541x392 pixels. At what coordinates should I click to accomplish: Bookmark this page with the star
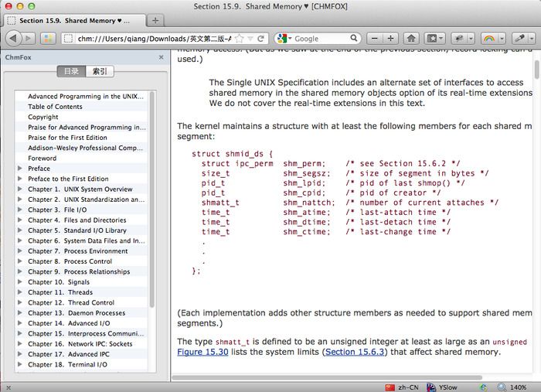[240, 38]
